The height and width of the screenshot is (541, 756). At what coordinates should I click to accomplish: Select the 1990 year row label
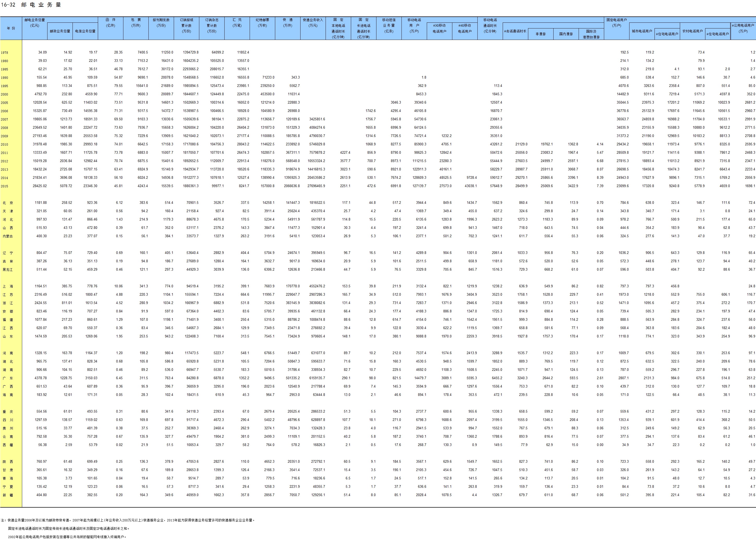(x=4, y=78)
